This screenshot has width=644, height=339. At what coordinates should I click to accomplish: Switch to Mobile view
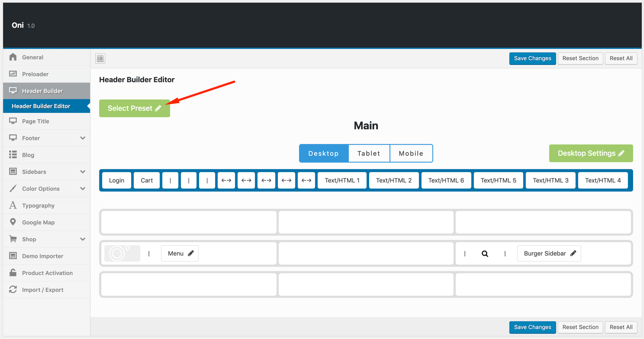click(x=411, y=154)
